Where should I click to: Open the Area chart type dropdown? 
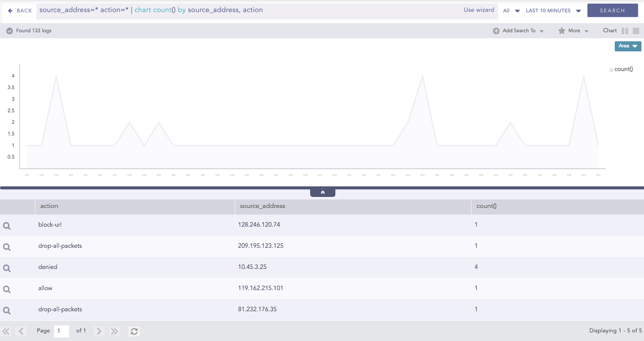click(x=627, y=46)
